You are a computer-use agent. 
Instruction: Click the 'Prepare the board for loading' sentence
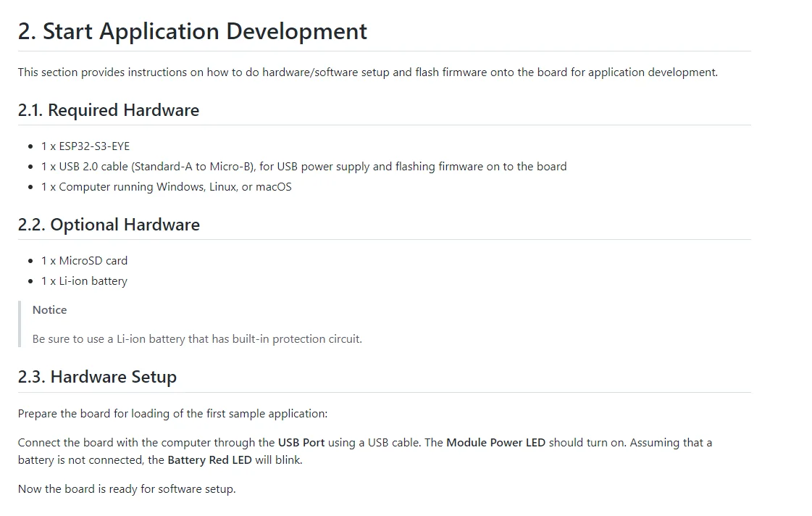pyautogui.click(x=173, y=413)
